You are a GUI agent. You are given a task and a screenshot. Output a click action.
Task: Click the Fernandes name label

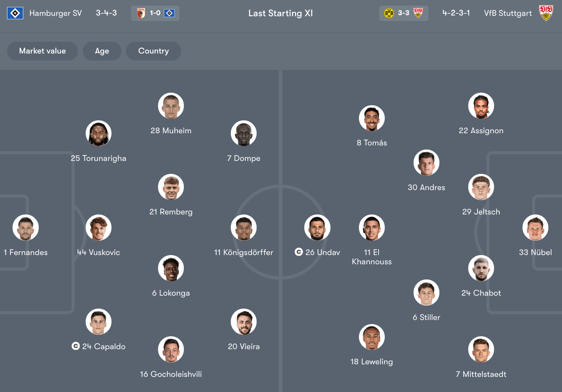(x=25, y=252)
